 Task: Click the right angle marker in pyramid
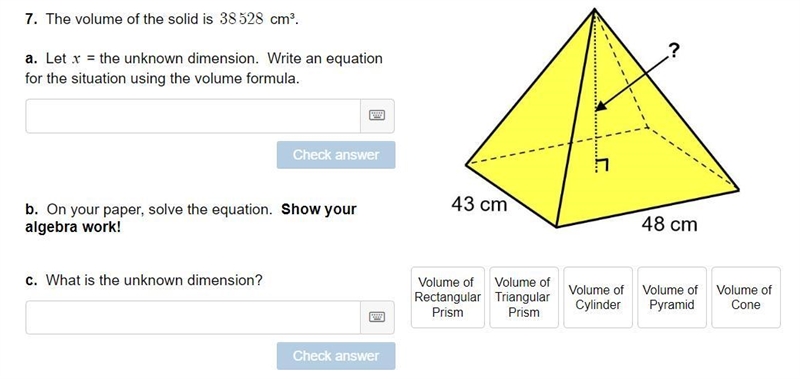click(602, 166)
